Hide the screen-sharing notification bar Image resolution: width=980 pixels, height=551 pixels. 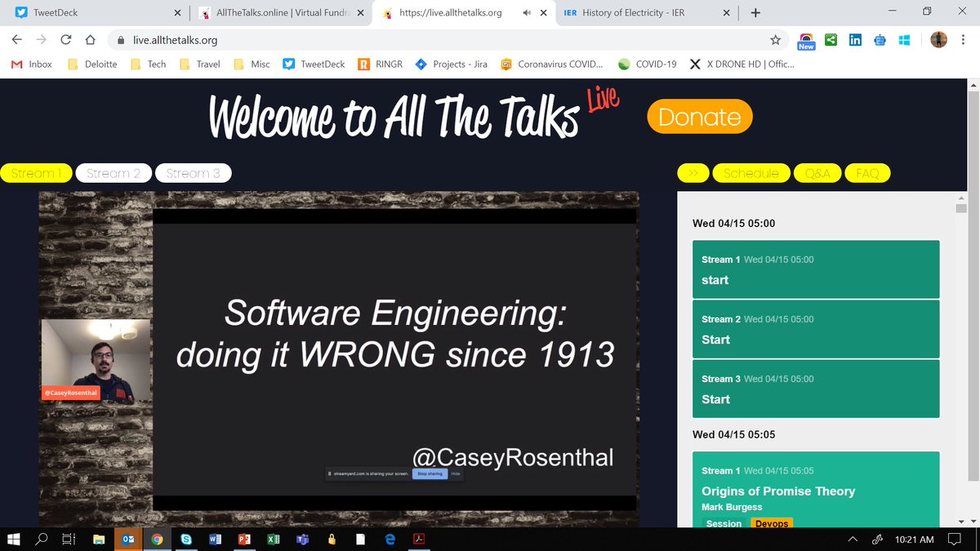[456, 473]
